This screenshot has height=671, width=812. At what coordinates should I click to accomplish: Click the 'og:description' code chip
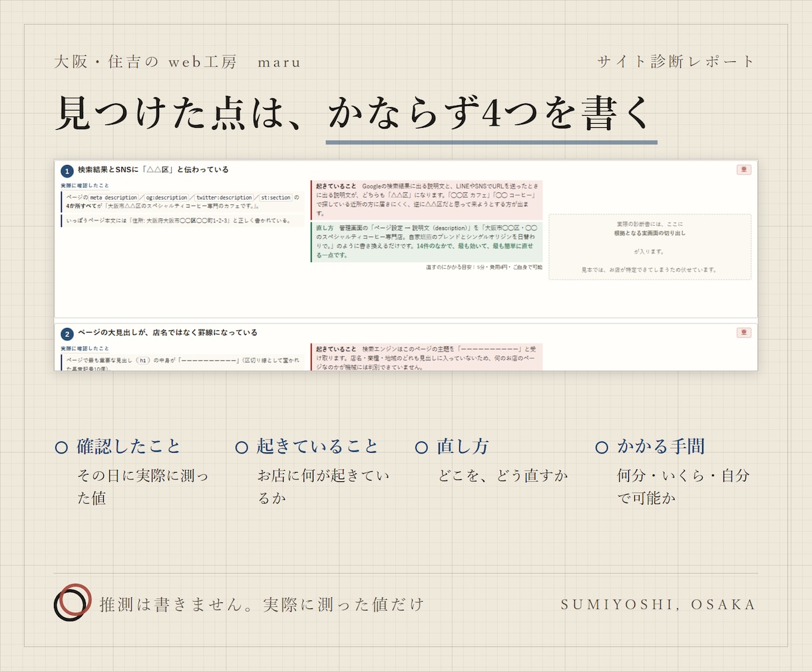(x=166, y=198)
